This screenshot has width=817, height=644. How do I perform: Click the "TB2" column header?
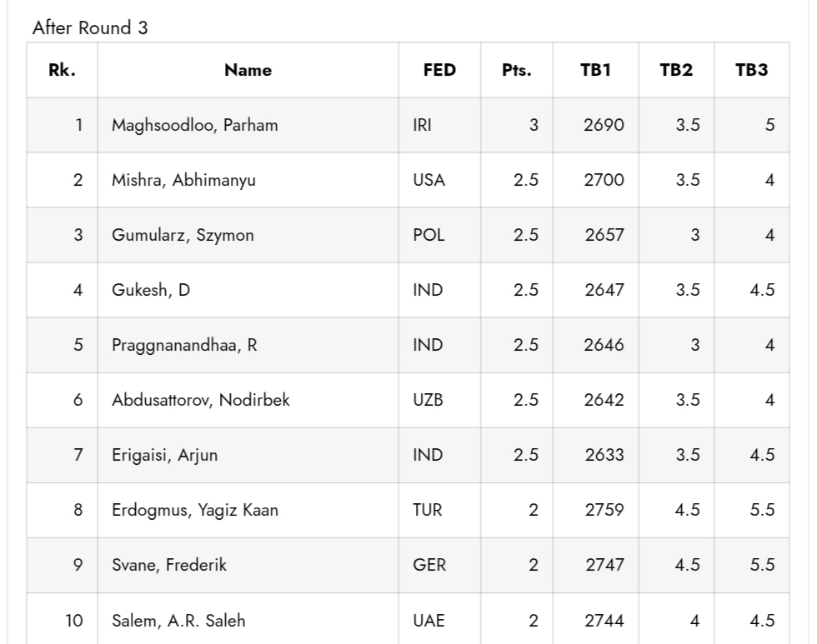coord(676,71)
